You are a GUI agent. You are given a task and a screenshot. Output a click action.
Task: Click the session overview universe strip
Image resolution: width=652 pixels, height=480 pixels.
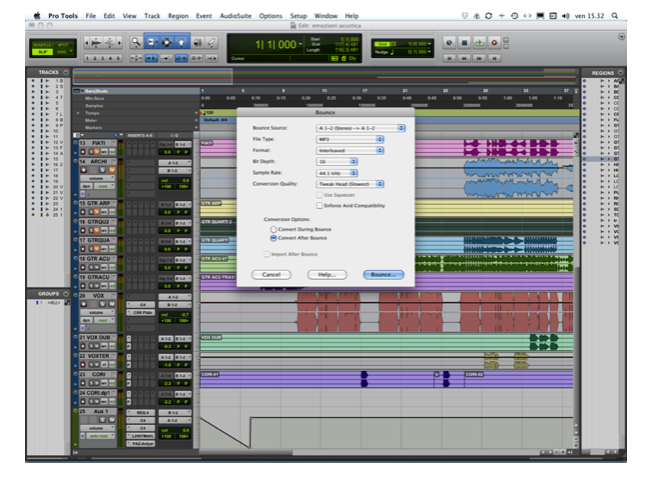(324, 77)
